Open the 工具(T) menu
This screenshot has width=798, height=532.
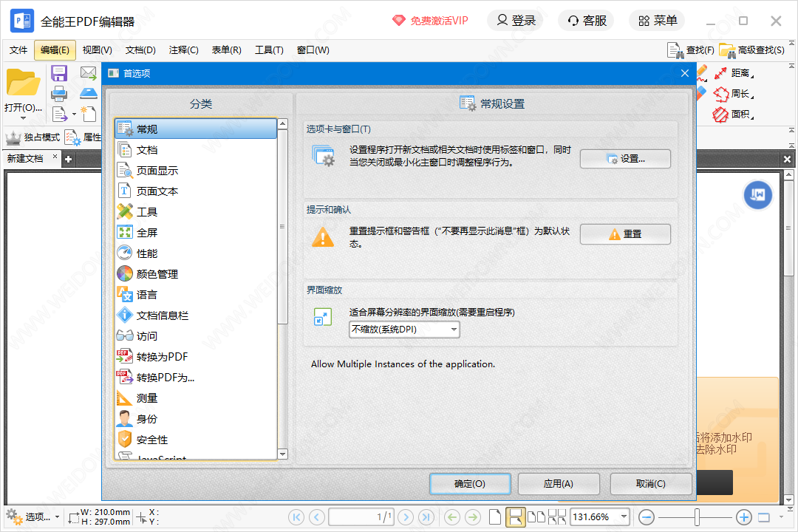269,50
